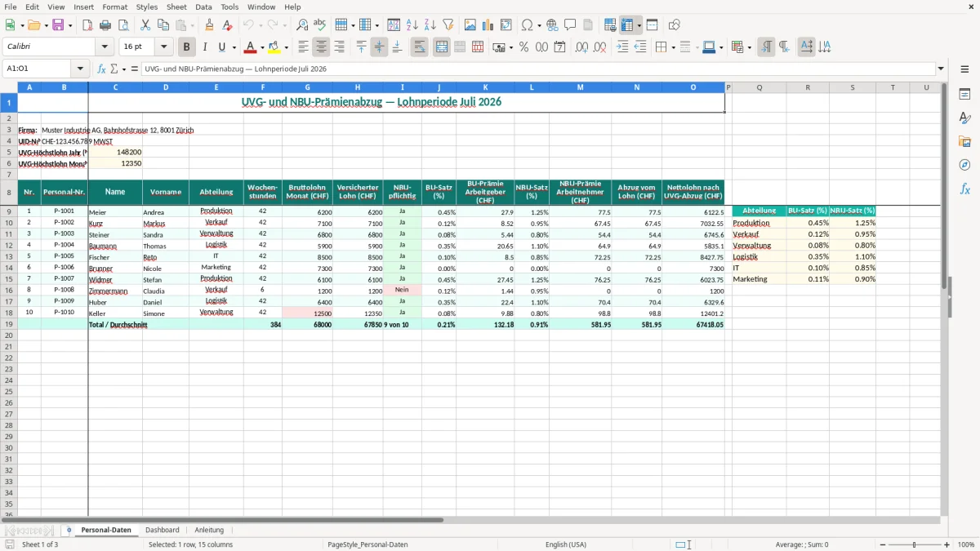This screenshot has width=980, height=551.
Task: Open the Borders dropdown arrow
Action: tap(675, 47)
